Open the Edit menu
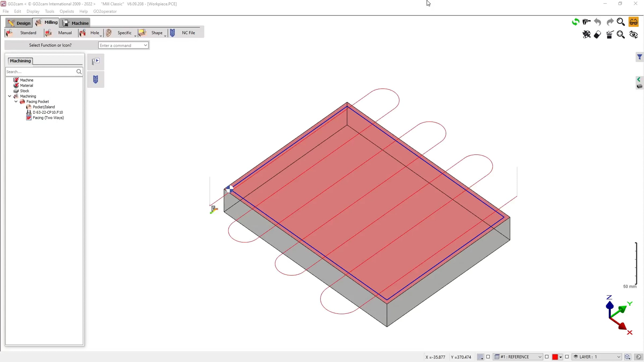The height and width of the screenshot is (362, 644). pyautogui.click(x=17, y=11)
